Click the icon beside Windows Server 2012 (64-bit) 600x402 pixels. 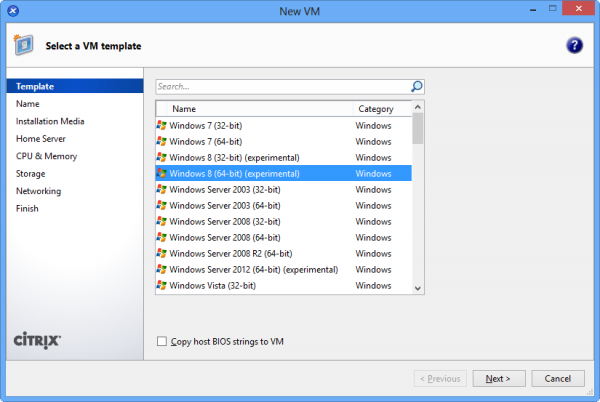pyautogui.click(x=161, y=270)
